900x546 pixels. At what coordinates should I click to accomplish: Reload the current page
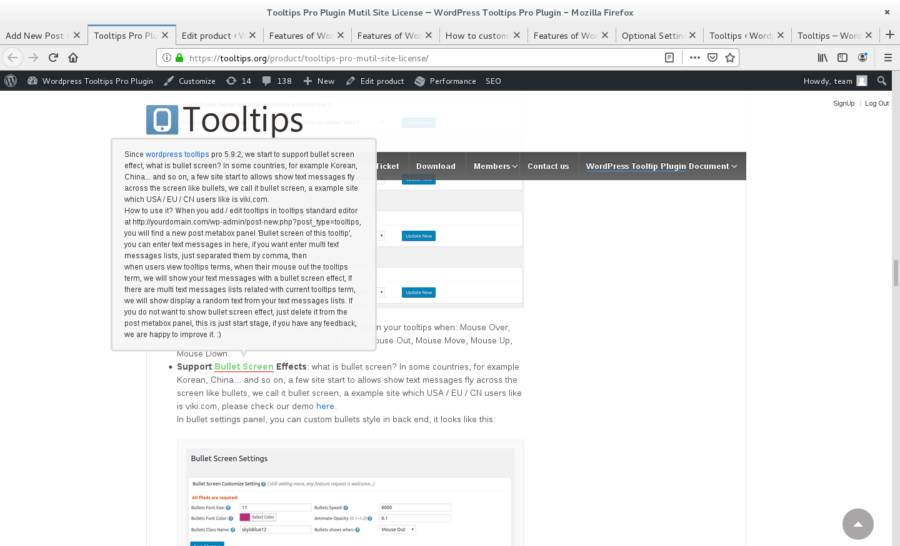[x=53, y=57]
